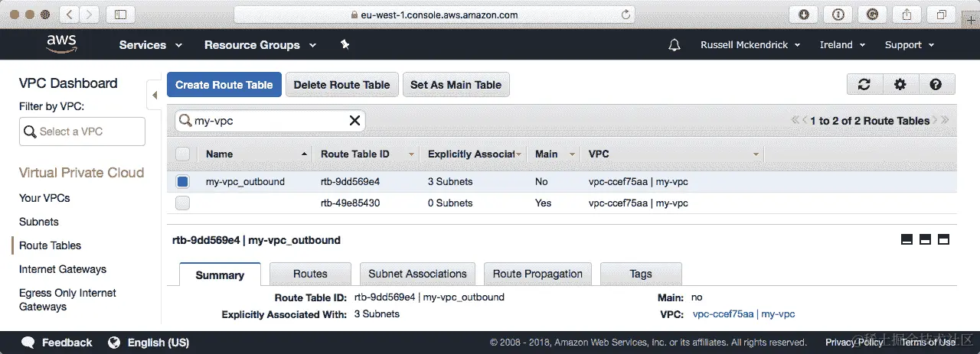The image size is (980, 354).
Task: Click the Set As Main Table button
Action: click(x=456, y=85)
